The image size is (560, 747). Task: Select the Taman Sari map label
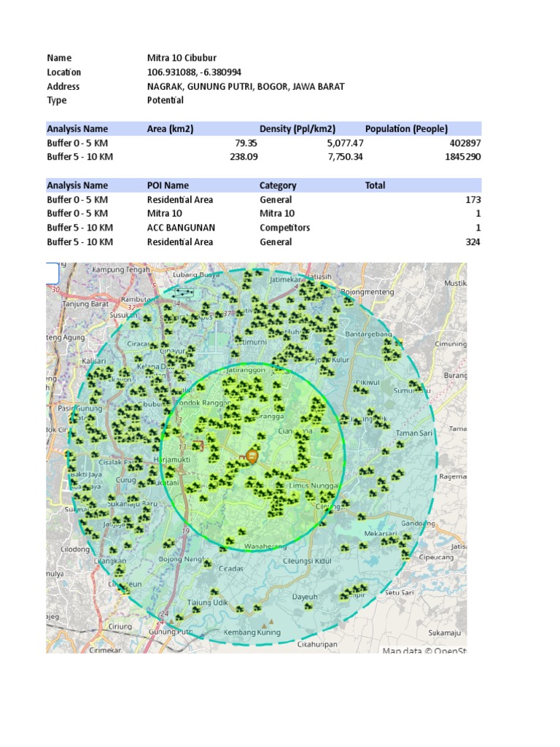412,433
